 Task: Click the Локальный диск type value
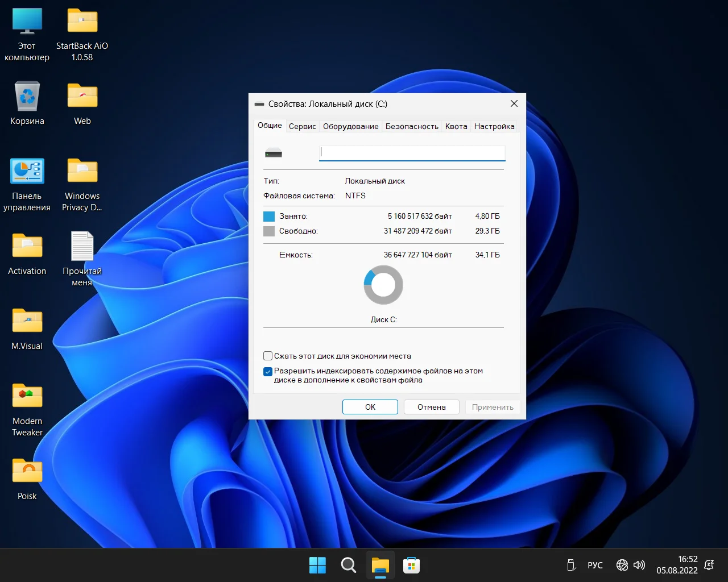point(375,181)
